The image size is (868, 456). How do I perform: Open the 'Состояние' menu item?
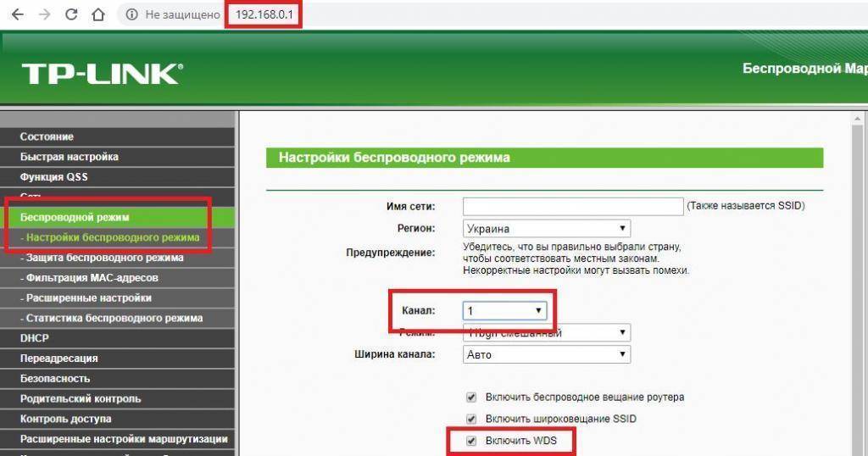point(47,136)
